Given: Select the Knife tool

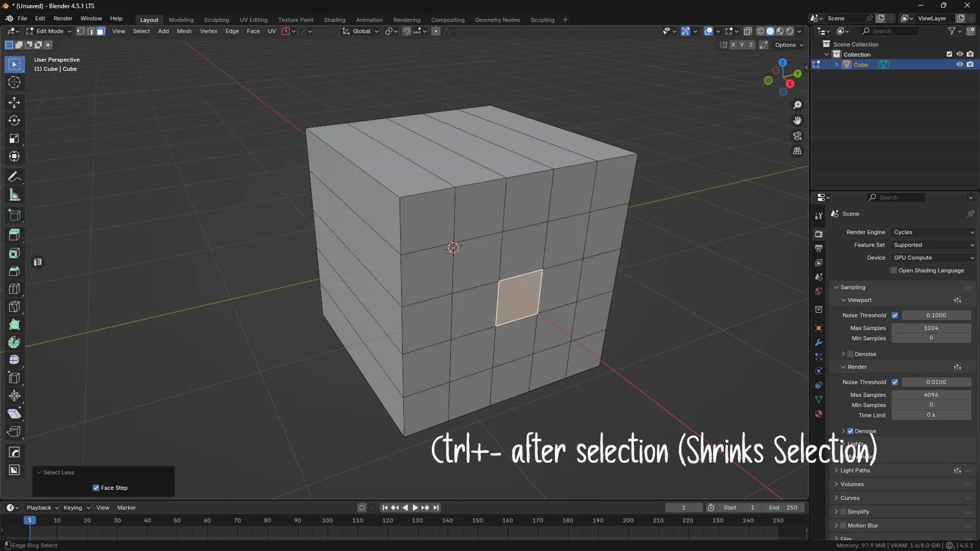Looking at the screenshot, I should [x=14, y=307].
